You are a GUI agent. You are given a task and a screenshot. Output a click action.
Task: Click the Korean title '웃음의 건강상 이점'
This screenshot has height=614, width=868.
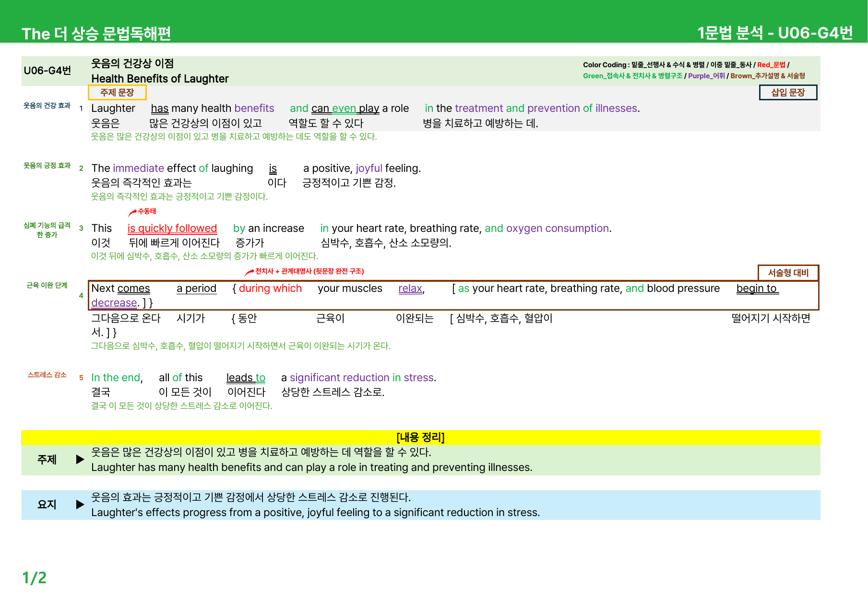[x=132, y=63]
